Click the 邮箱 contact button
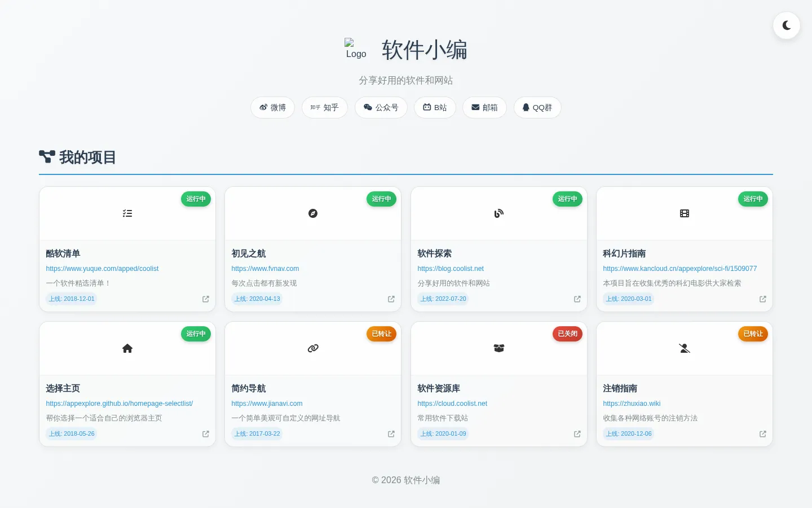The image size is (812, 508). pyautogui.click(x=484, y=107)
